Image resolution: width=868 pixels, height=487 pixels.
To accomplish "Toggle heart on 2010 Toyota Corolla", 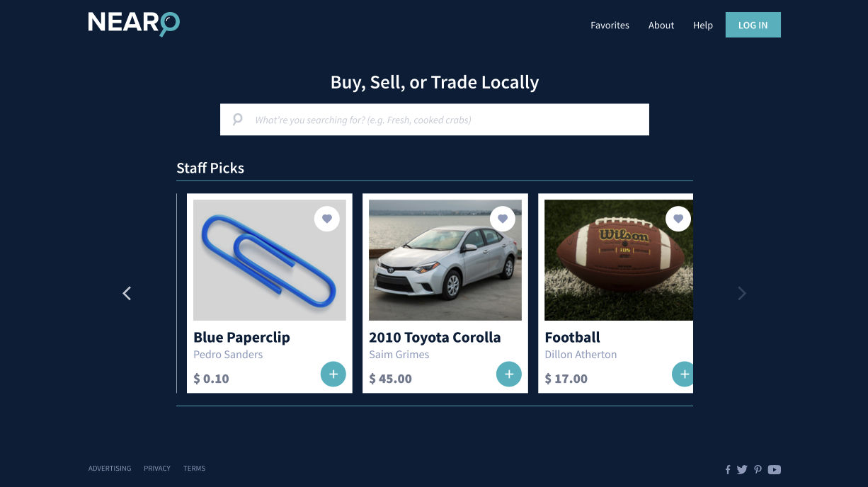I will pos(502,219).
